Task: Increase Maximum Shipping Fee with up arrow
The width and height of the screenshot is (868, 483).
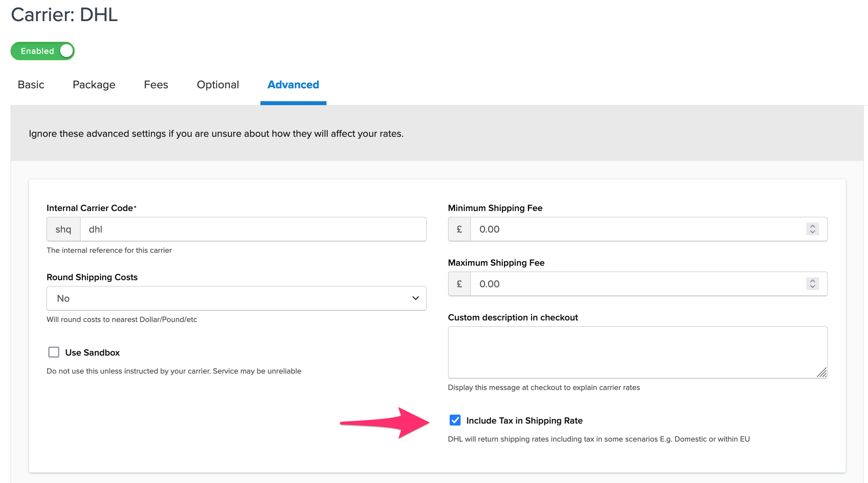Action: click(x=812, y=281)
